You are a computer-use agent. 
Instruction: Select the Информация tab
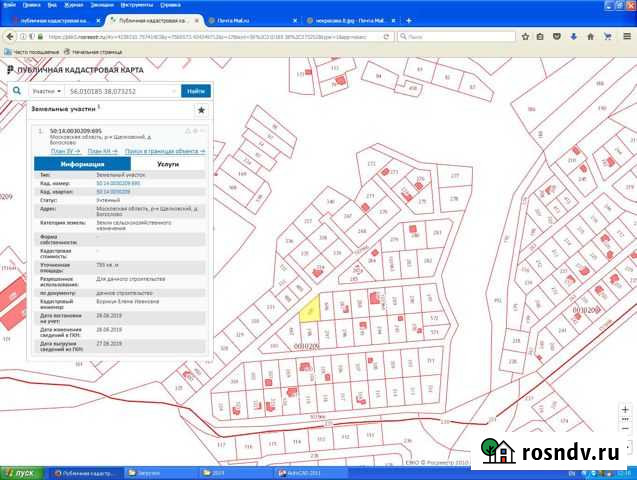pyautogui.click(x=82, y=162)
